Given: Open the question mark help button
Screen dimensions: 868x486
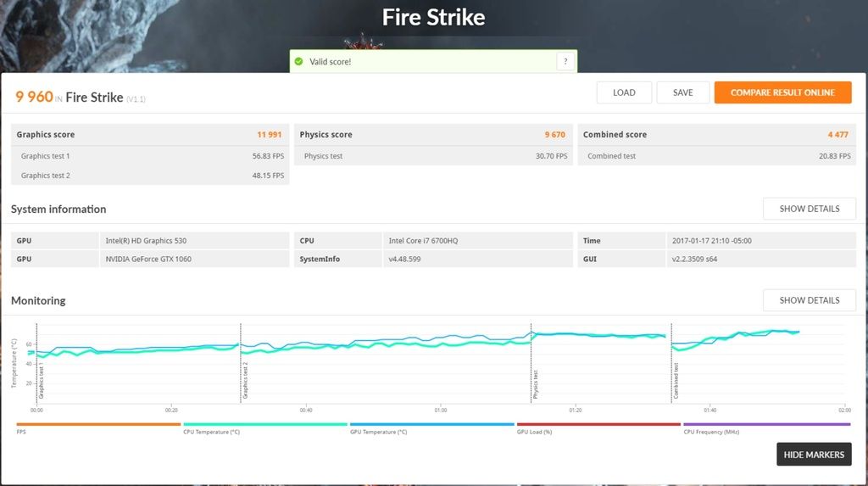Looking at the screenshot, I should pos(565,62).
